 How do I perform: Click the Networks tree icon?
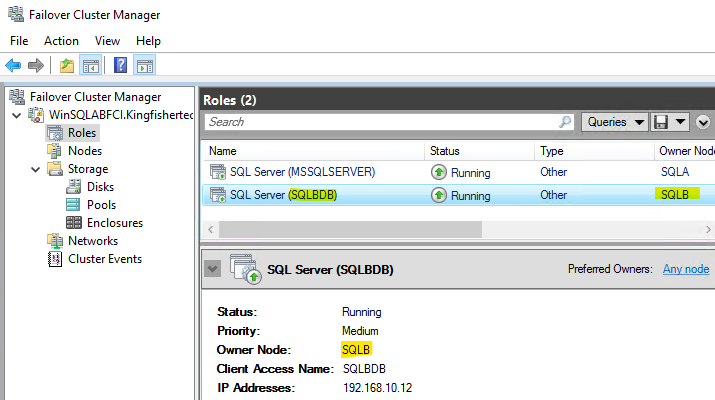coord(55,240)
